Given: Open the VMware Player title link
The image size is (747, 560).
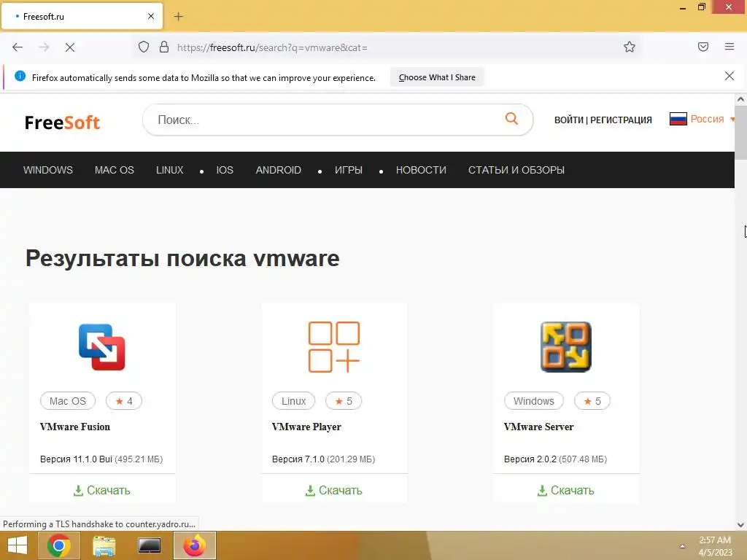Looking at the screenshot, I should point(306,427).
